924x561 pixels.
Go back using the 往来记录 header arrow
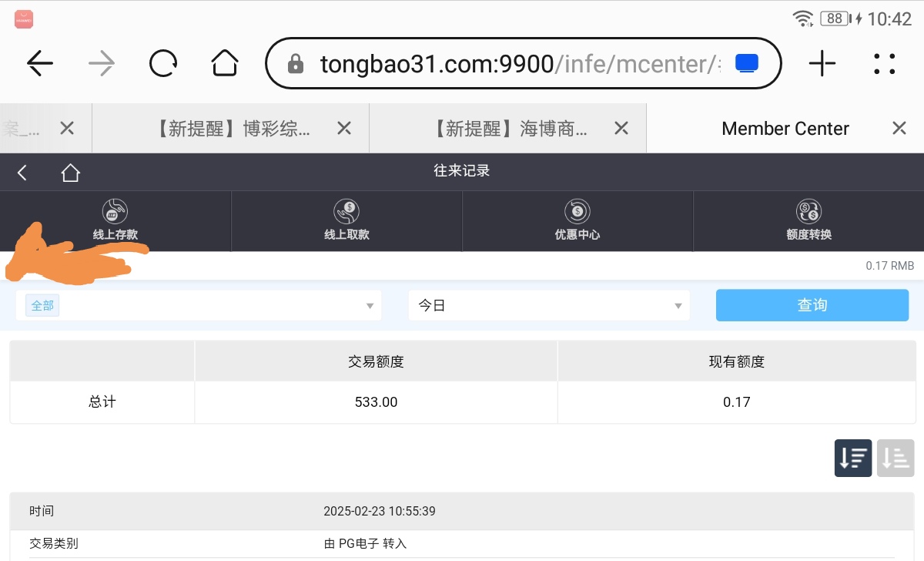[22, 173]
